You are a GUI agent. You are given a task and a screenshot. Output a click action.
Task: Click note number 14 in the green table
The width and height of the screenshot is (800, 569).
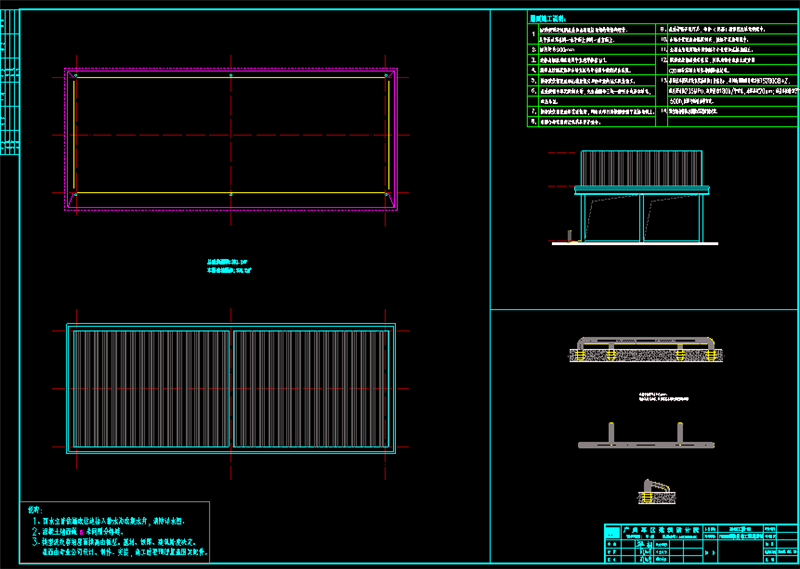pyautogui.click(x=663, y=111)
